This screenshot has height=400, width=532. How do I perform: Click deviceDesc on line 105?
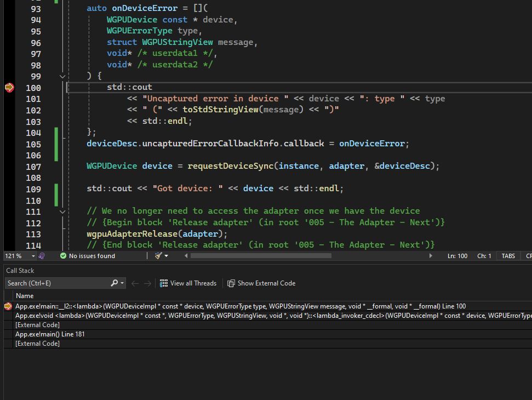click(x=112, y=144)
